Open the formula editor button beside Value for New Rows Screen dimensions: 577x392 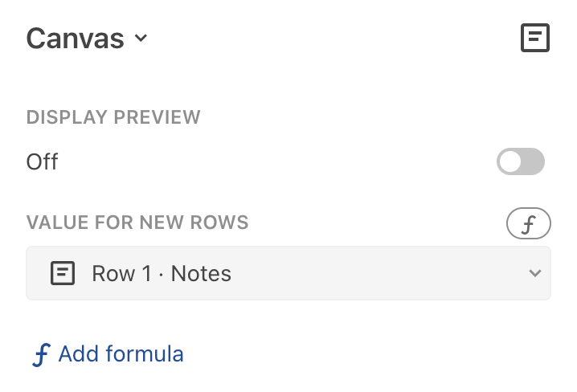click(528, 225)
